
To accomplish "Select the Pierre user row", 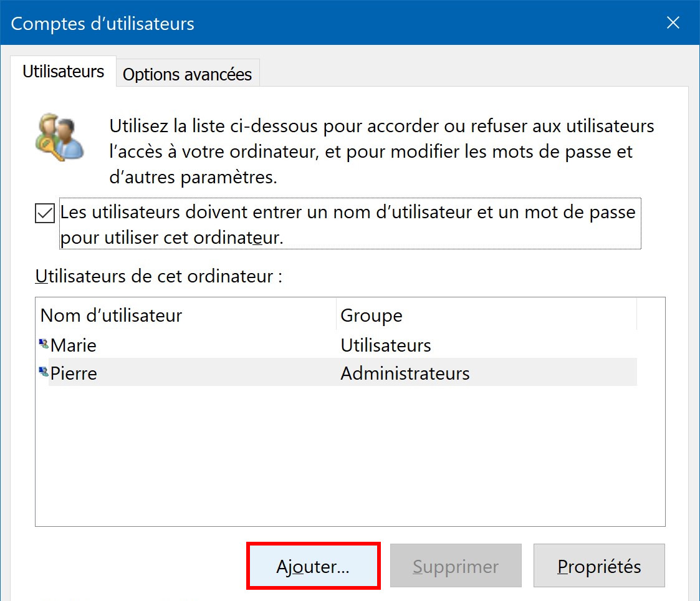I will pyautogui.click(x=338, y=372).
